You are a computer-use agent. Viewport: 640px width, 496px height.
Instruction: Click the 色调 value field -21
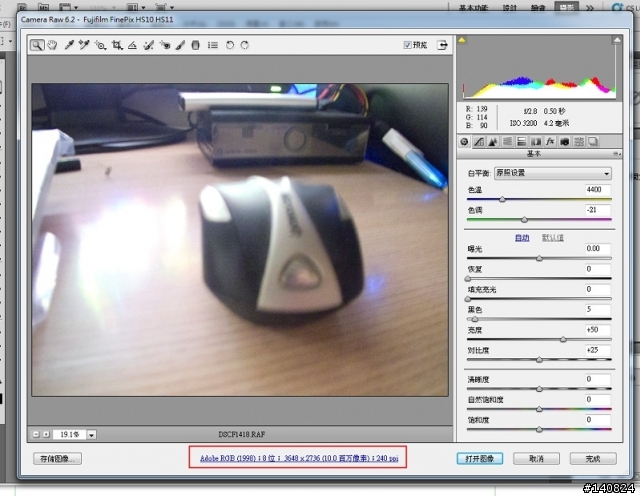(597, 210)
